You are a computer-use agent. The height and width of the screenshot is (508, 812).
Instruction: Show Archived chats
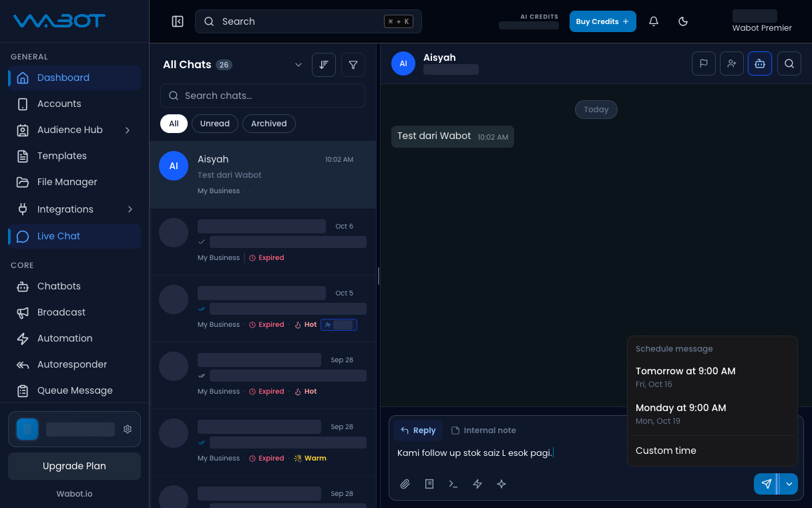click(269, 124)
